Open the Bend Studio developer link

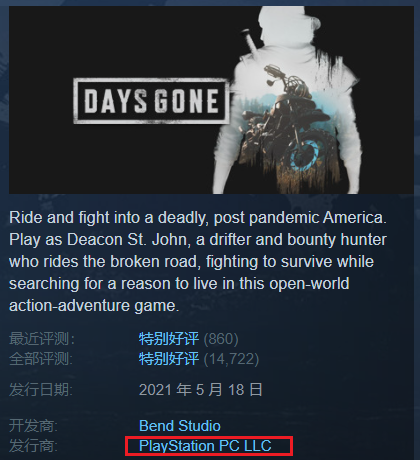click(180, 426)
